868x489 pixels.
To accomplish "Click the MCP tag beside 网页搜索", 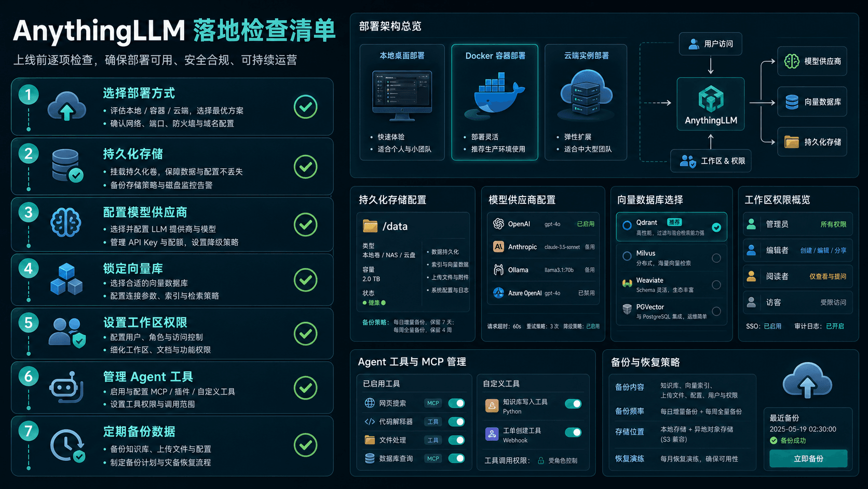I will [433, 403].
